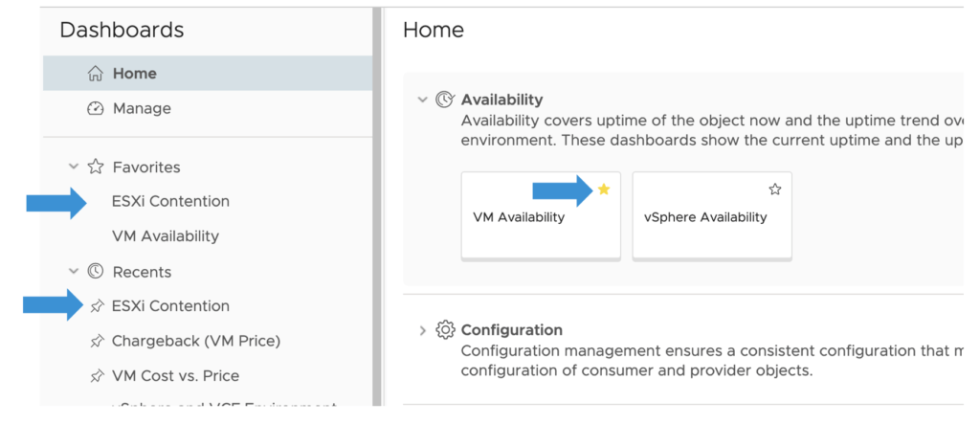This screenshot has width=980, height=424.
Task: Open ESXi Contention under Favorites
Action: [x=170, y=202]
